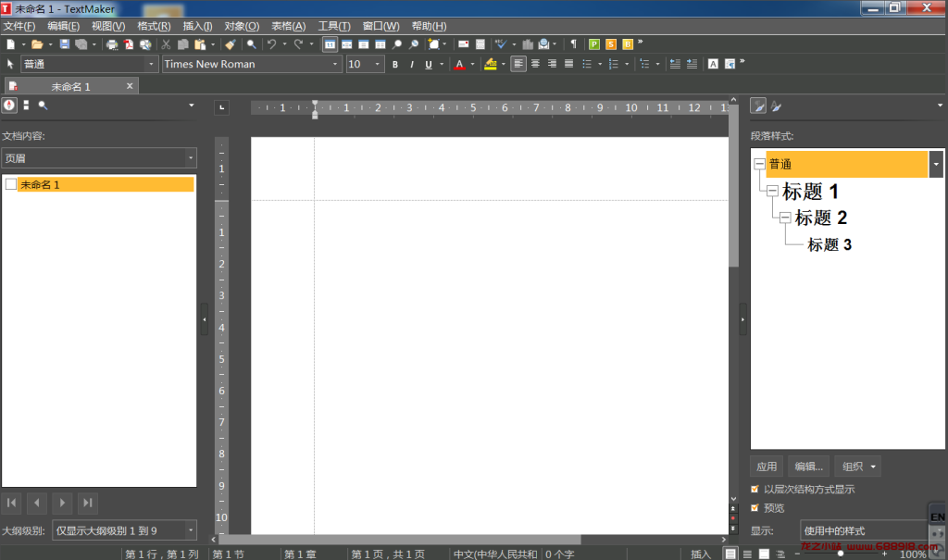Viewport: 948px width, 560px height.
Task: Open the 视图(V) menu
Action: pos(108,26)
